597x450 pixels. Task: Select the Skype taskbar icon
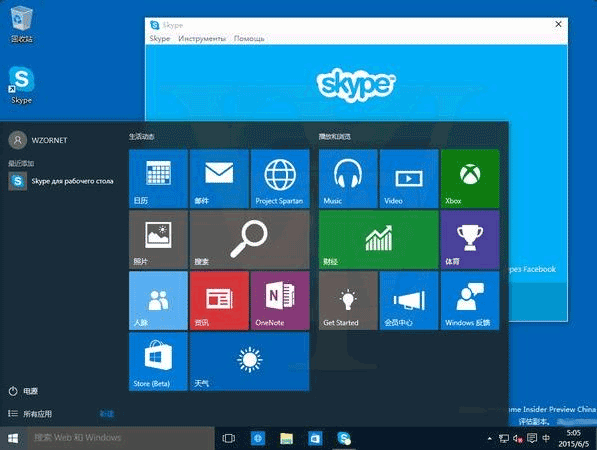coord(344,438)
